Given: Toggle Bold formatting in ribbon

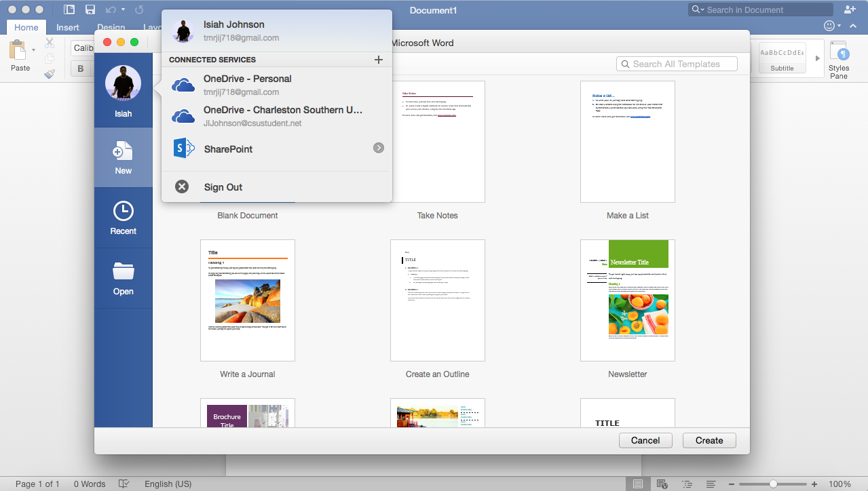Looking at the screenshot, I should (81, 68).
